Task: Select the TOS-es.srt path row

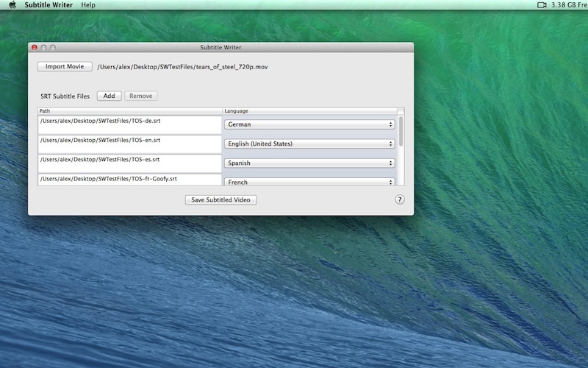Action: (x=130, y=163)
